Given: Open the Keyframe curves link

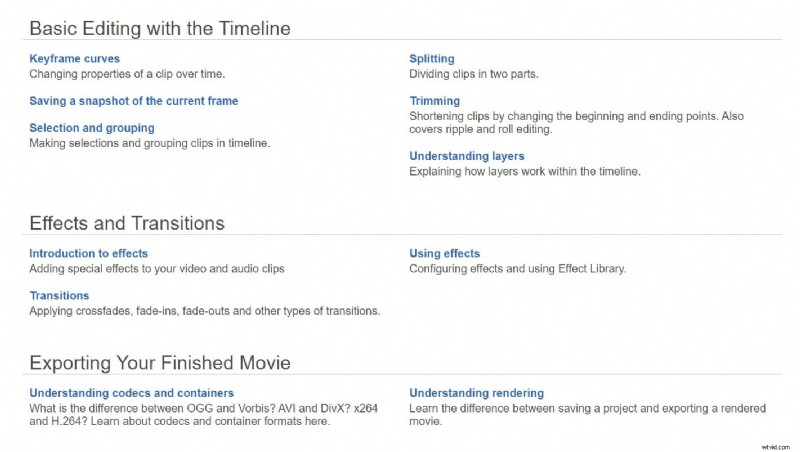Looking at the screenshot, I should (74, 59).
